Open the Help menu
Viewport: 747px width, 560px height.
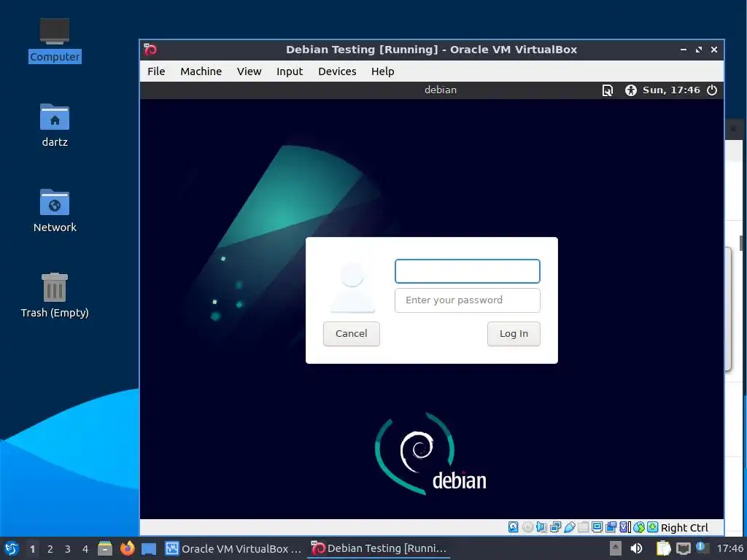click(382, 71)
